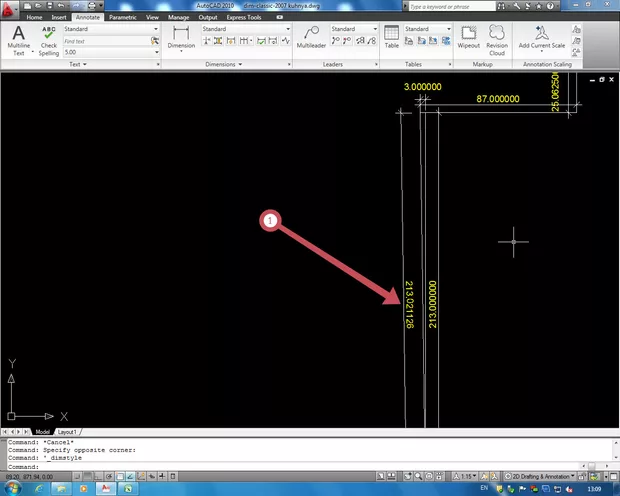The height and width of the screenshot is (496, 620).
Task: Click the Windows Start button
Action: pyautogui.click(x=13, y=489)
